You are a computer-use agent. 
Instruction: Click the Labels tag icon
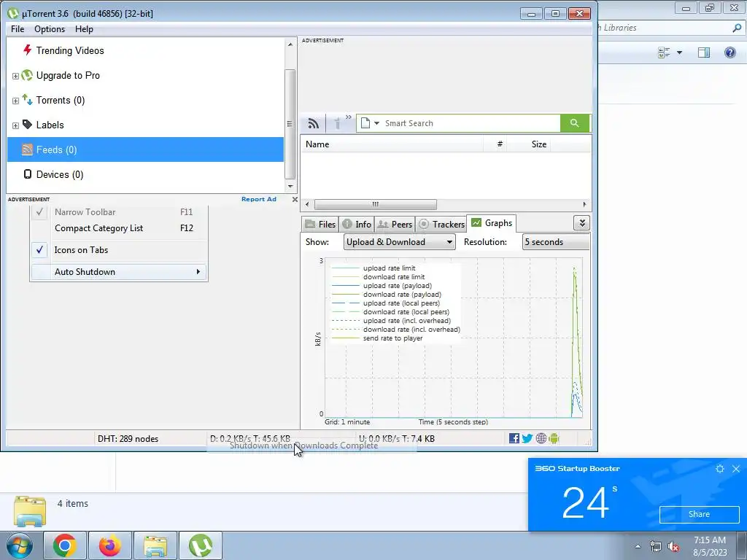(x=27, y=124)
